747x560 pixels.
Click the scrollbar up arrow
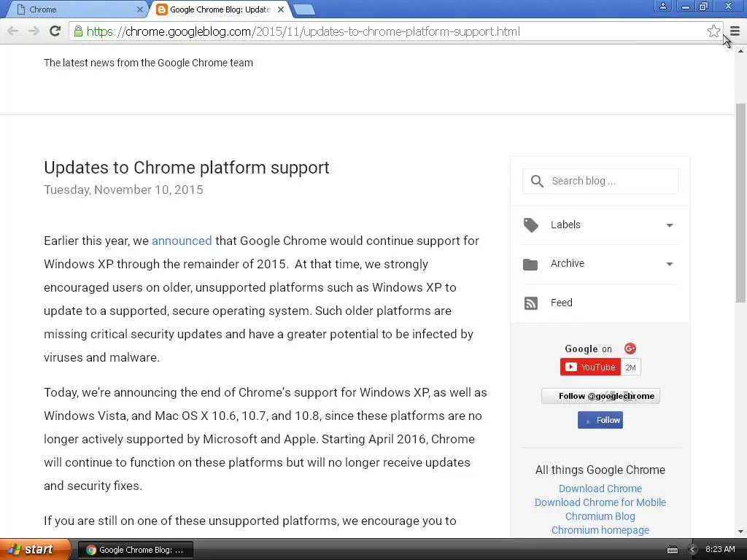pos(740,50)
